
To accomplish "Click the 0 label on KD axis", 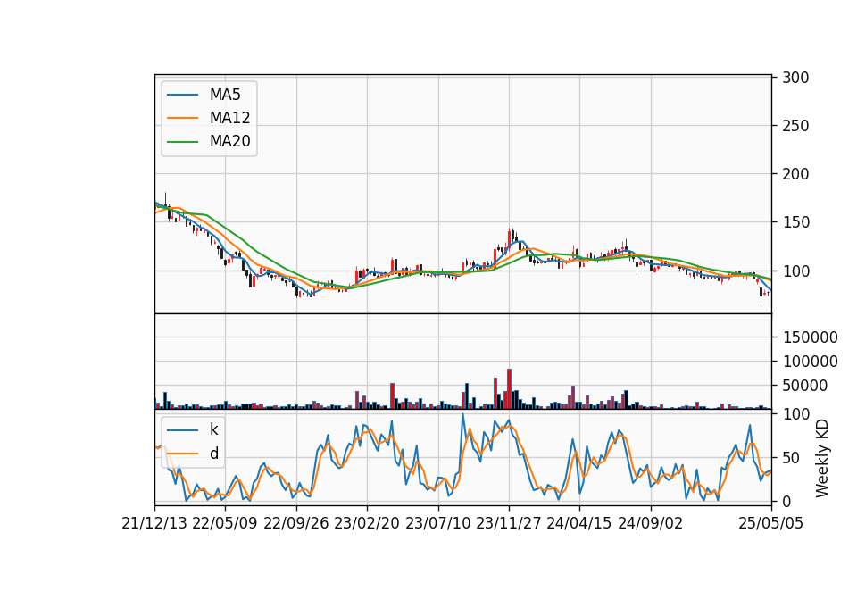I will pyautogui.click(x=786, y=501).
